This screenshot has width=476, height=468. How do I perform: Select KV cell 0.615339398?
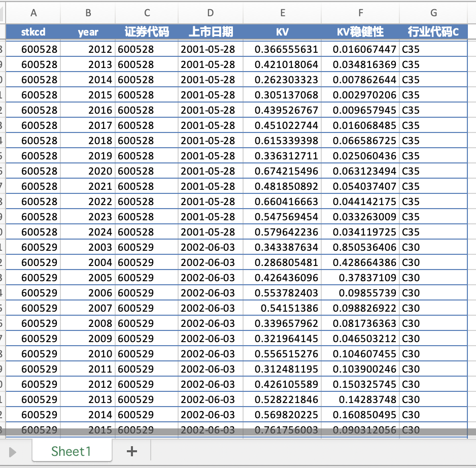coord(282,140)
